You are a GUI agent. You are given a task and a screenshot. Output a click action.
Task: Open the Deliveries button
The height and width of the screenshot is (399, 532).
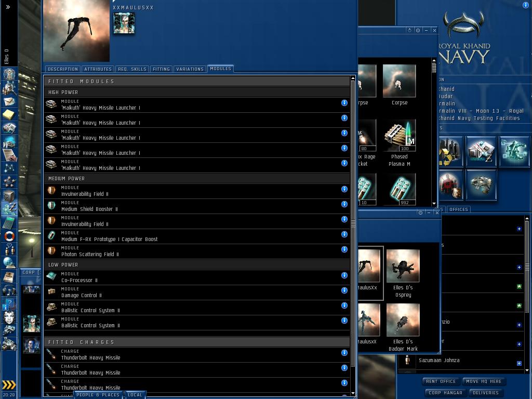[486, 393]
